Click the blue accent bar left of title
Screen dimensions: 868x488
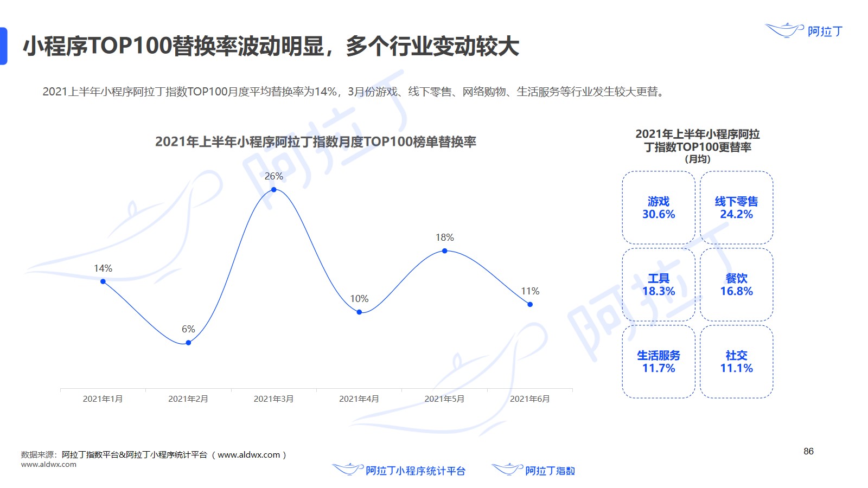[3, 46]
